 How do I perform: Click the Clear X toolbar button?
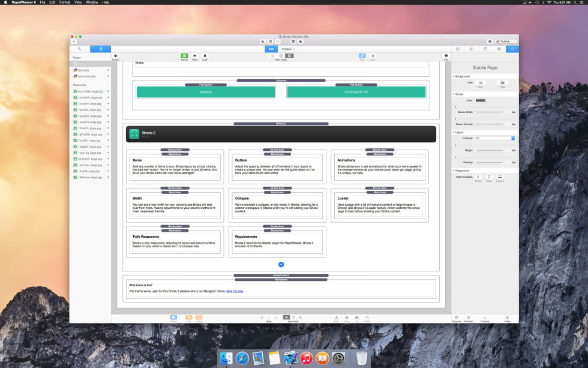pos(373,57)
